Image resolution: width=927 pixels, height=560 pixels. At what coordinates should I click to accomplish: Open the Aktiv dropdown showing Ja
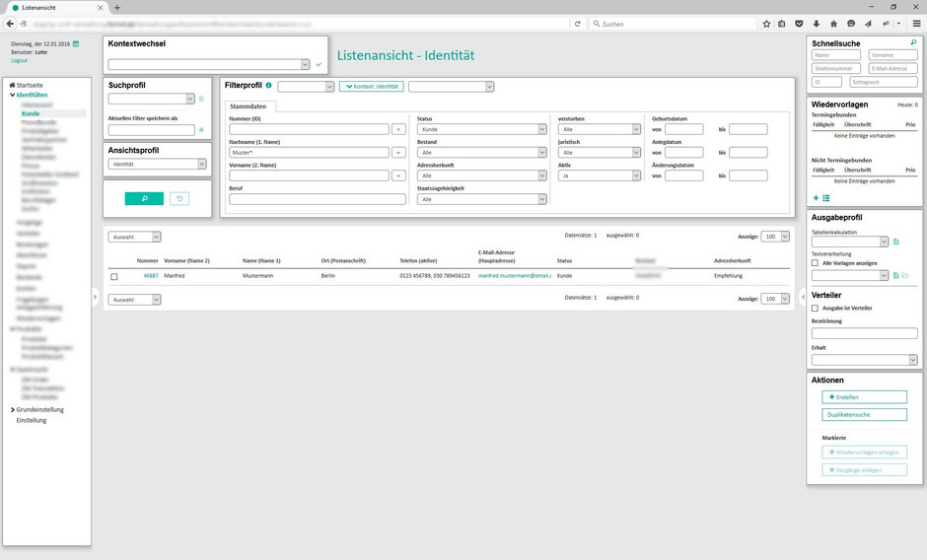point(599,175)
